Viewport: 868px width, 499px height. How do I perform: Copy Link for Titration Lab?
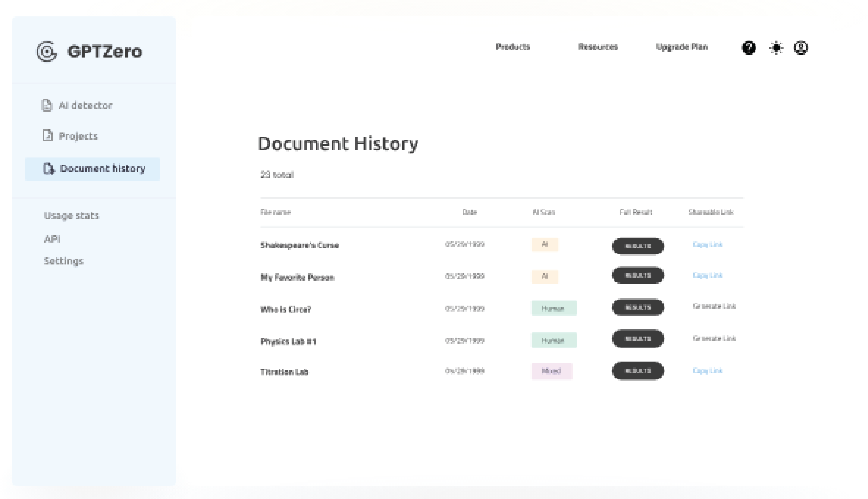tap(707, 370)
